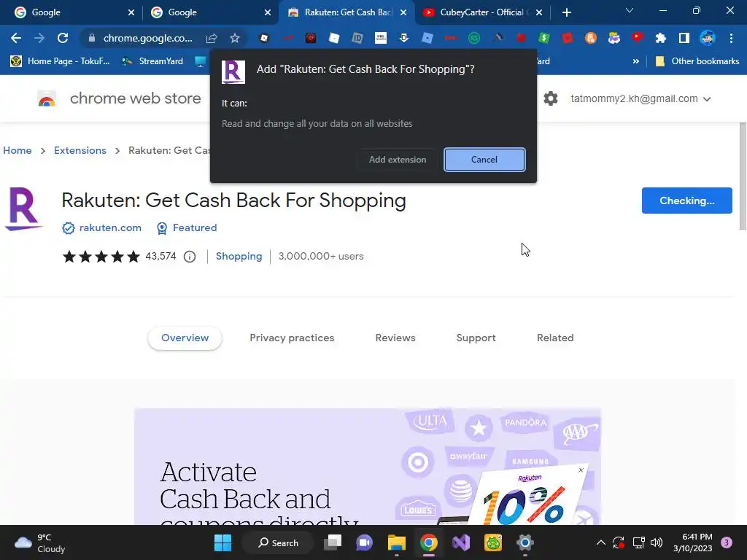Viewport: 747px width, 560px height.
Task: Expand account dropdown for tatmommy2.kh@gmail.com
Action: [x=707, y=99]
